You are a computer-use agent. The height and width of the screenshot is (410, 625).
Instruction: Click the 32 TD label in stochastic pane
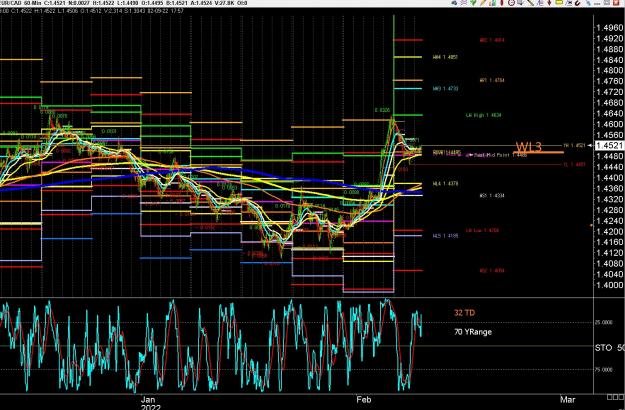point(464,313)
